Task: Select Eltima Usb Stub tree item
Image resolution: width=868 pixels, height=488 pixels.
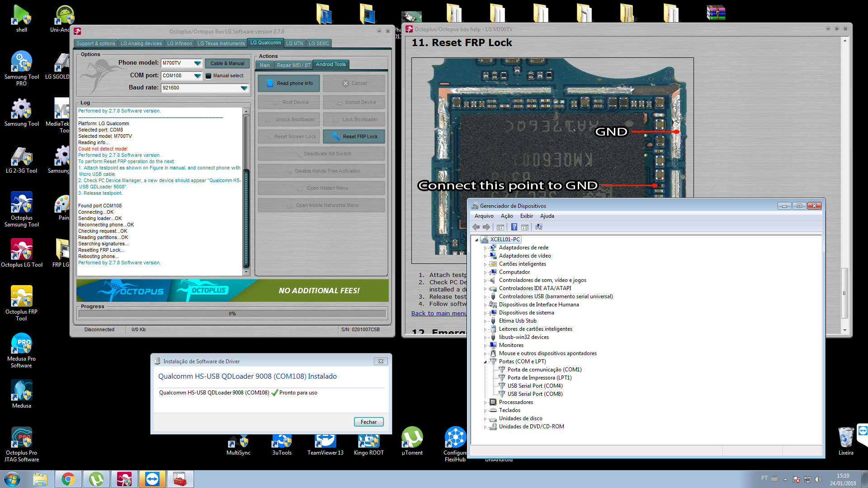Action: (518, 321)
